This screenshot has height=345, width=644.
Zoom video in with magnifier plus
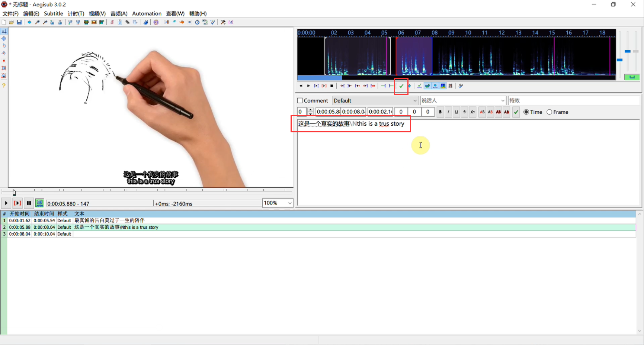pyautogui.click(x=37, y=22)
